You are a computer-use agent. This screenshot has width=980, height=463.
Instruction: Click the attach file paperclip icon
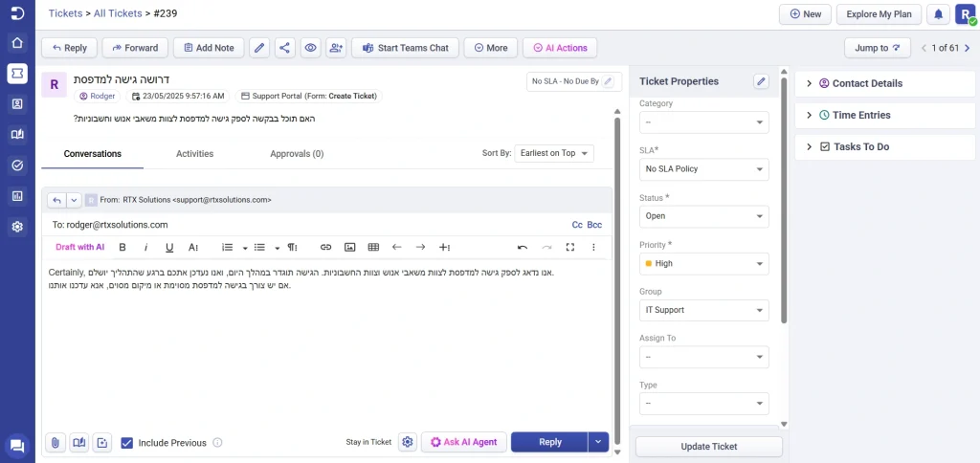coord(55,442)
